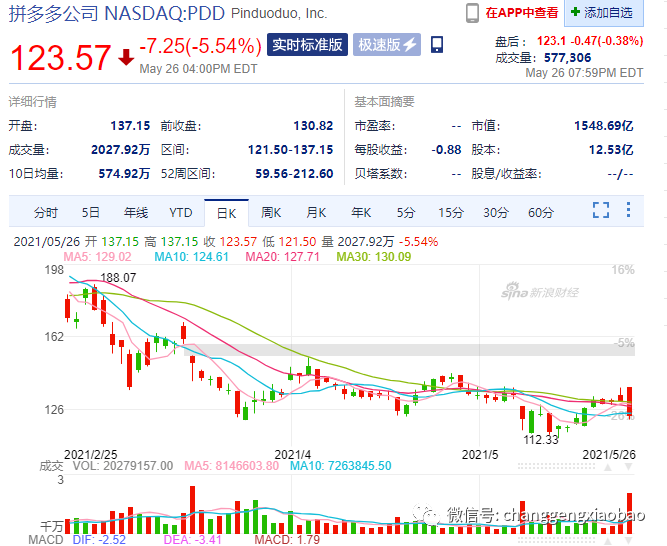This screenshot has width=667, height=546.
Task: Select the YTD chart tab
Action: pyautogui.click(x=180, y=212)
